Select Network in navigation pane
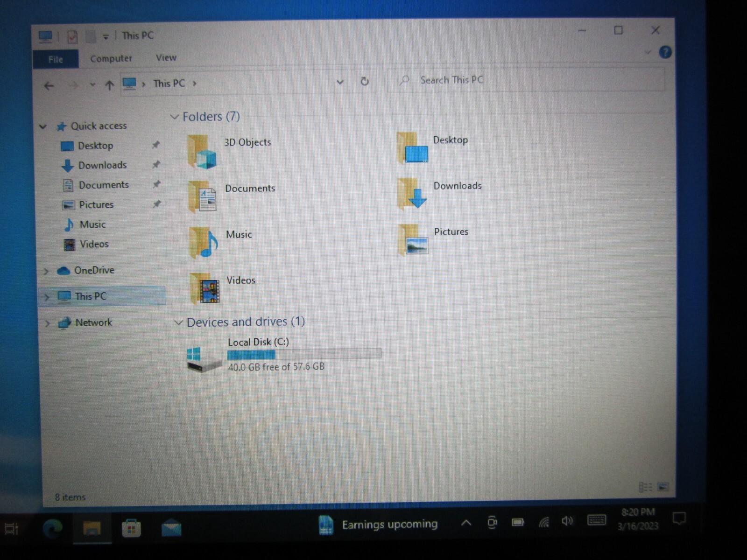Viewport: 747px width, 560px height. (x=93, y=322)
